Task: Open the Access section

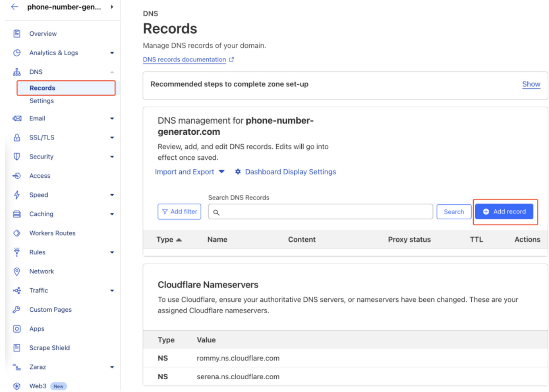Action: pyautogui.click(x=40, y=176)
